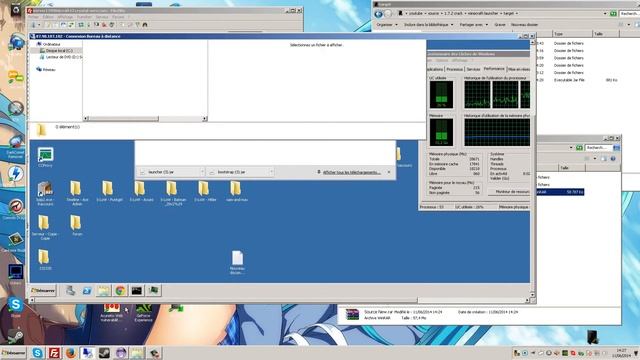The height and width of the screenshot is (360, 640).
Task: Select the highlighted WinRAR file row
Action: 560,192
